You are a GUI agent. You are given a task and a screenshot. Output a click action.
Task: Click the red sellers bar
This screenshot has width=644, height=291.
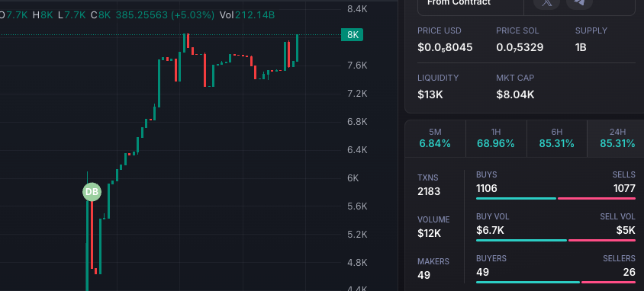[x=608, y=282]
